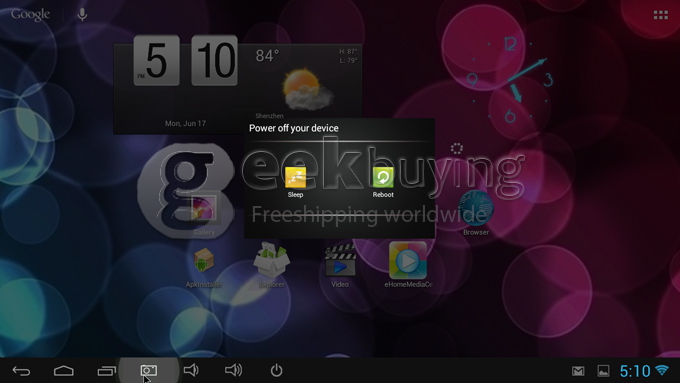Launch the Browser app
680x383 pixels.
(x=476, y=213)
